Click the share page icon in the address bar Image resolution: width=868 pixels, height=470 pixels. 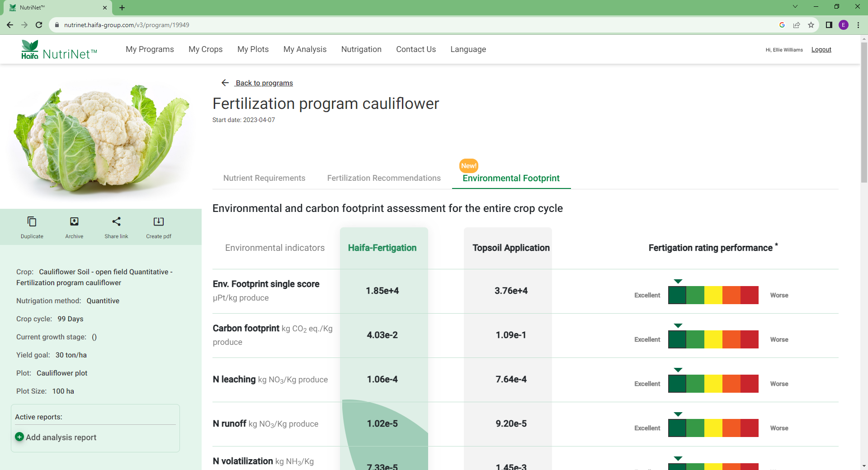point(797,25)
